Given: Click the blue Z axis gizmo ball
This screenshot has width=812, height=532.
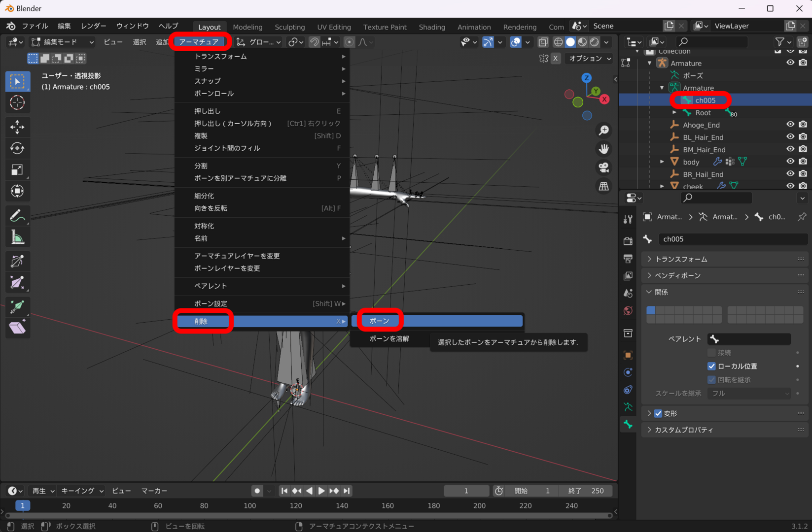Looking at the screenshot, I should 586,78.
